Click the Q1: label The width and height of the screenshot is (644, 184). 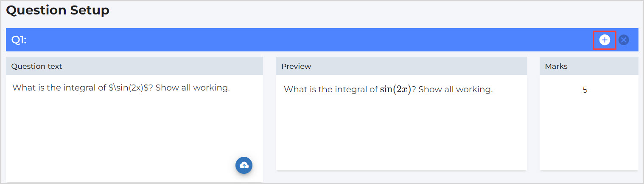tap(19, 40)
